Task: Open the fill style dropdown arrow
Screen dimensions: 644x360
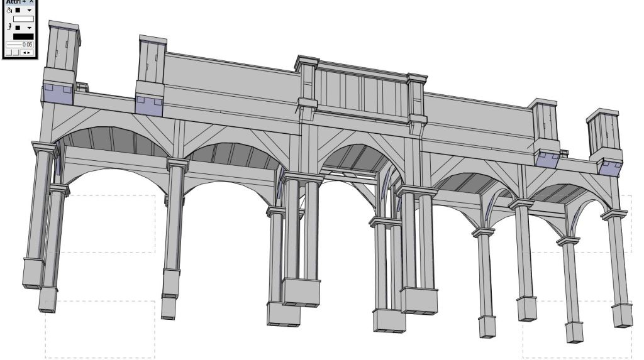Action: pyautogui.click(x=29, y=11)
